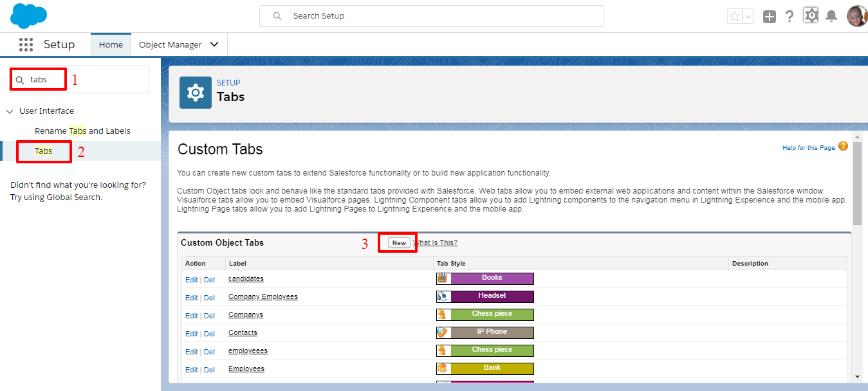Click the Help question mark icon
868x391 pixels.
click(x=790, y=15)
